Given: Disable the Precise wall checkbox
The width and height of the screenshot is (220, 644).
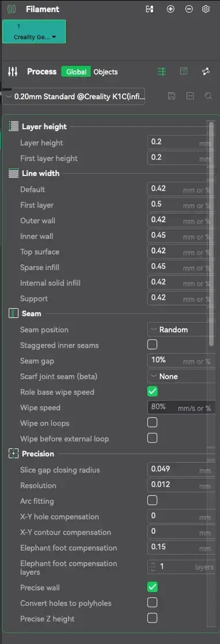Looking at the screenshot, I should pyautogui.click(x=152, y=587).
